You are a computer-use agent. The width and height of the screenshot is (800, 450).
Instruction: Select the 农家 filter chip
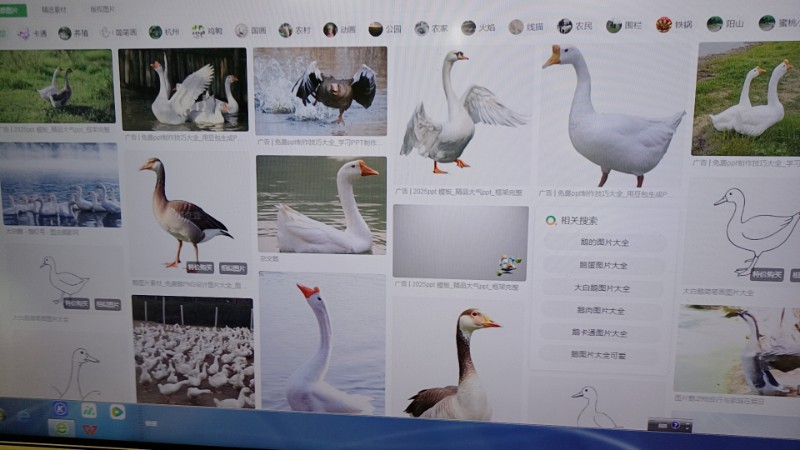point(431,29)
